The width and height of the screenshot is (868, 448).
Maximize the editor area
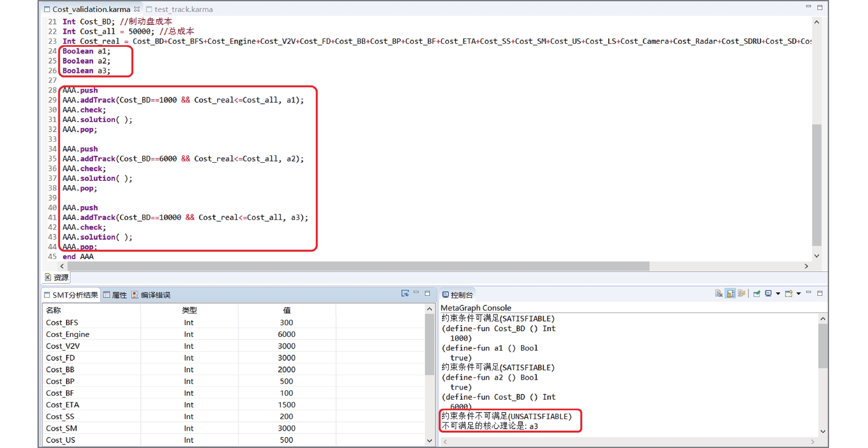[x=820, y=7]
